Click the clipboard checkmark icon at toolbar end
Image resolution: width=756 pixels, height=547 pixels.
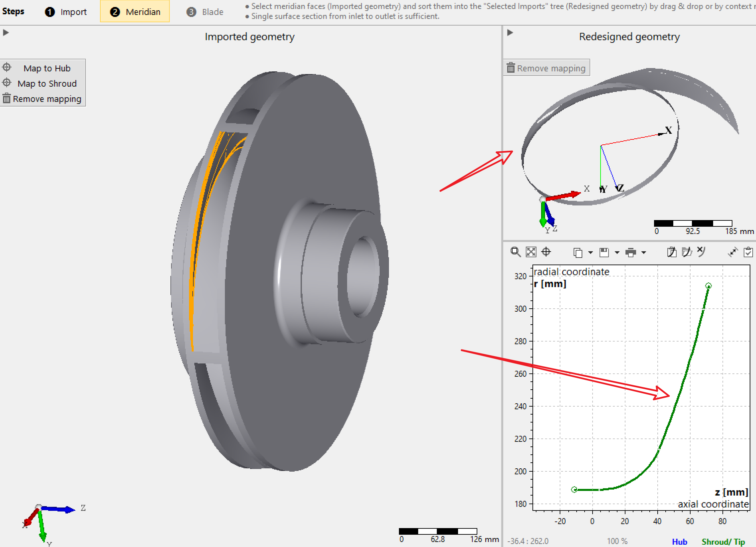748,252
